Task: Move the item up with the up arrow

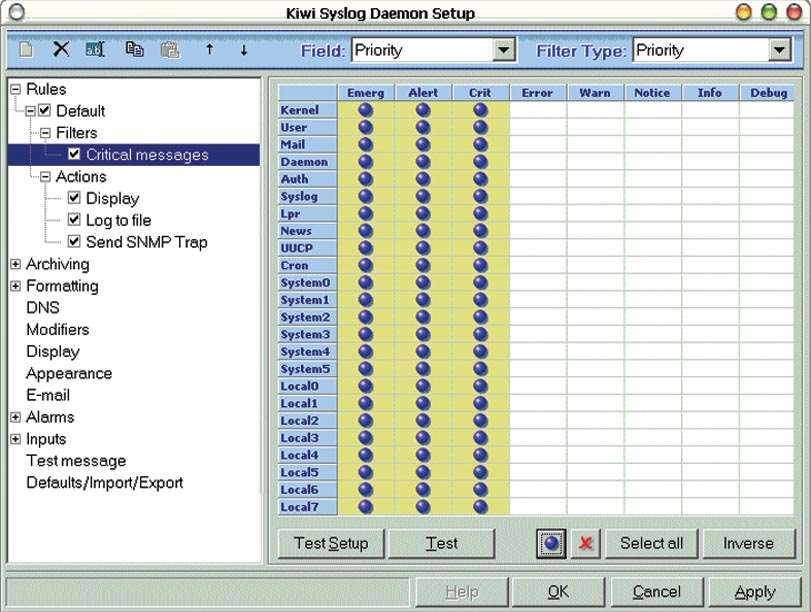Action: [x=209, y=50]
